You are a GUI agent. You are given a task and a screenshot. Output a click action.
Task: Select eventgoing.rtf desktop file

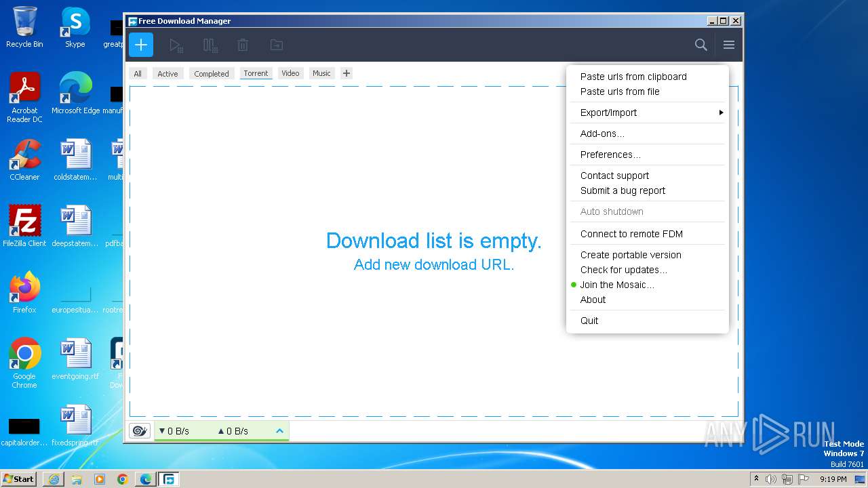(75, 359)
